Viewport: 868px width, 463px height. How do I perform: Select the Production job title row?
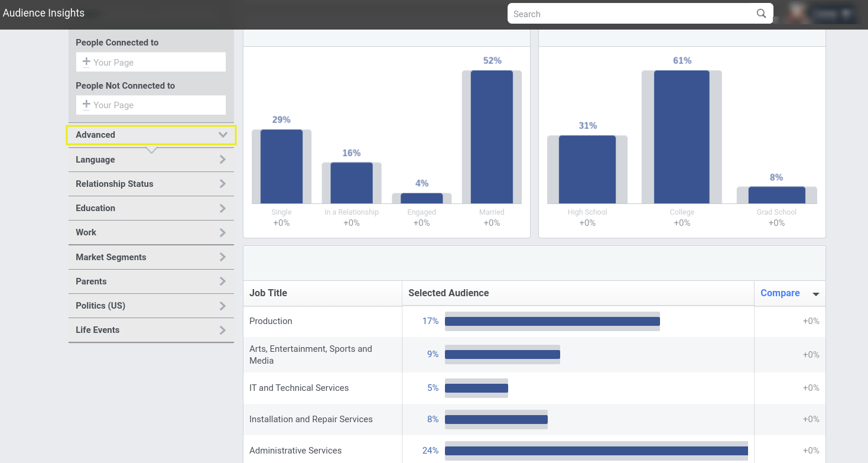[534, 321]
